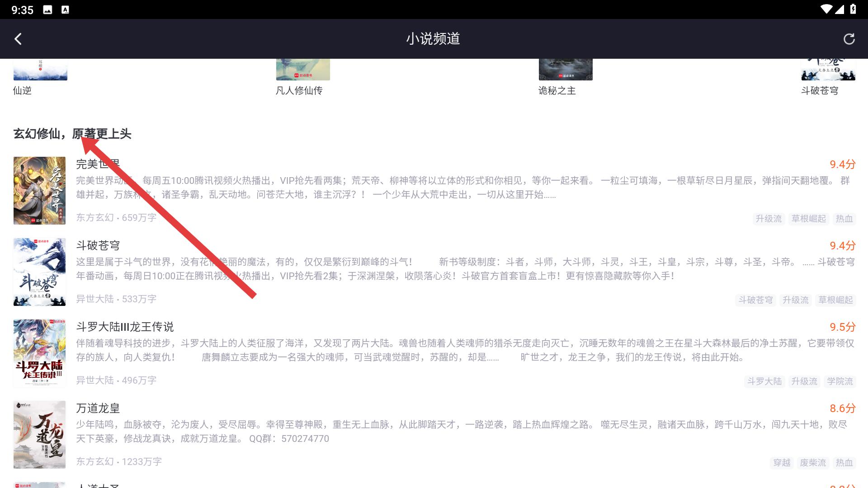This screenshot has width=868, height=488.
Task: Tap the 9.5分 rating score
Action: (x=842, y=327)
